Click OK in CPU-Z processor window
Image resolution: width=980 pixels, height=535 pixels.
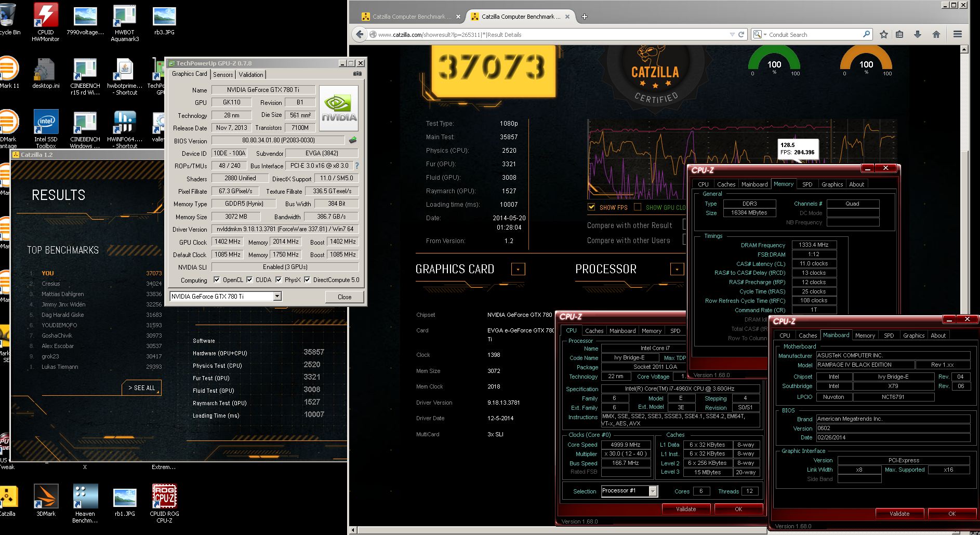(738, 509)
